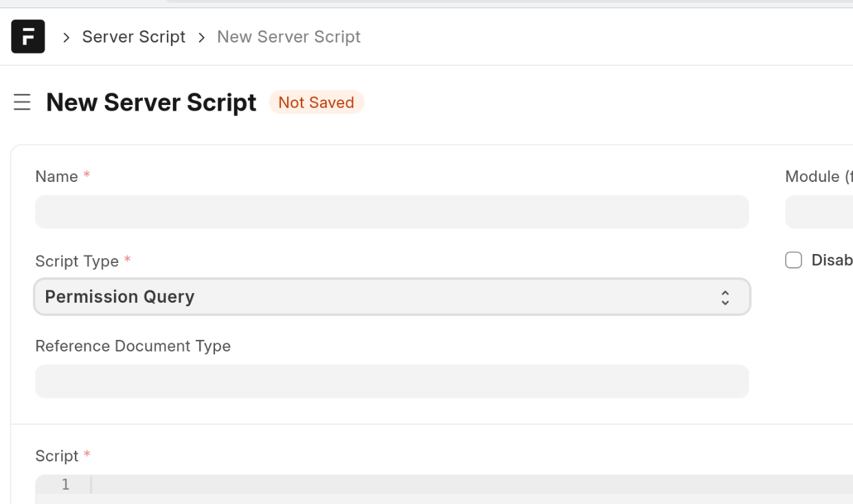Click the Script Type field label

click(x=76, y=261)
